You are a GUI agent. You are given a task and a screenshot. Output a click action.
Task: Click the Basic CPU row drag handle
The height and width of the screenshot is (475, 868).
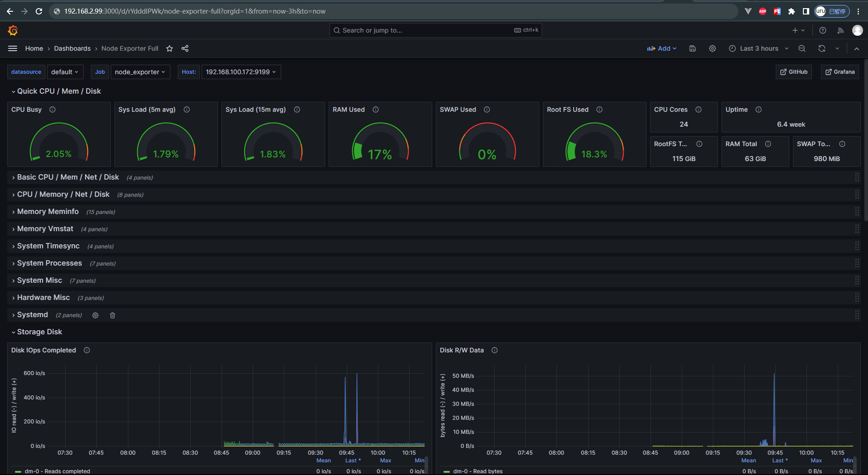(857, 177)
